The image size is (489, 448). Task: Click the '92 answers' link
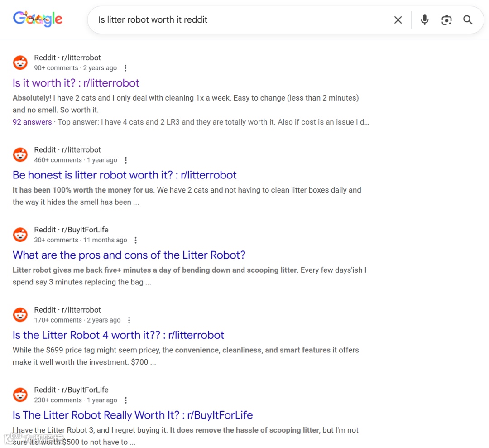tap(32, 122)
